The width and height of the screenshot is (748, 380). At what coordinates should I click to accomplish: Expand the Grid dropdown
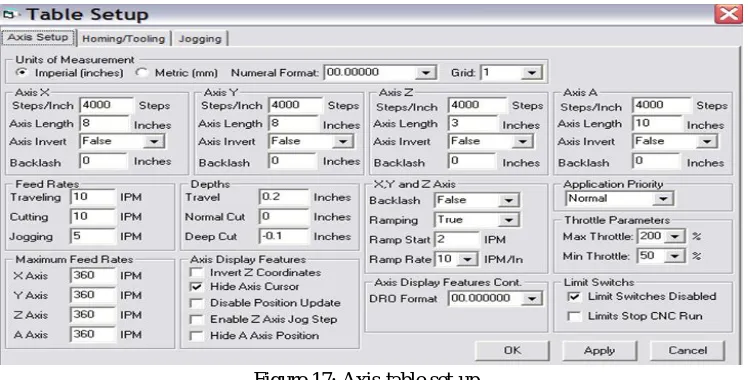(x=531, y=73)
